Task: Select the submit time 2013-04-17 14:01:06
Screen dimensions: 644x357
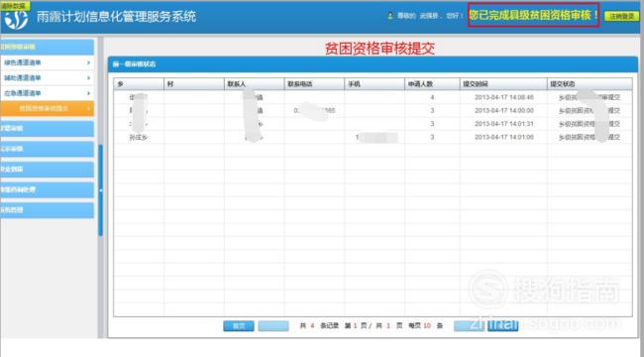Action: (x=504, y=137)
